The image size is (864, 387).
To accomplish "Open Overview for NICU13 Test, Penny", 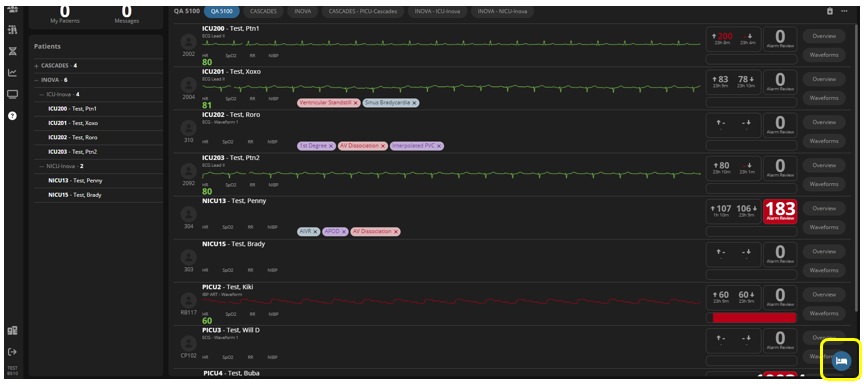I will (824, 208).
